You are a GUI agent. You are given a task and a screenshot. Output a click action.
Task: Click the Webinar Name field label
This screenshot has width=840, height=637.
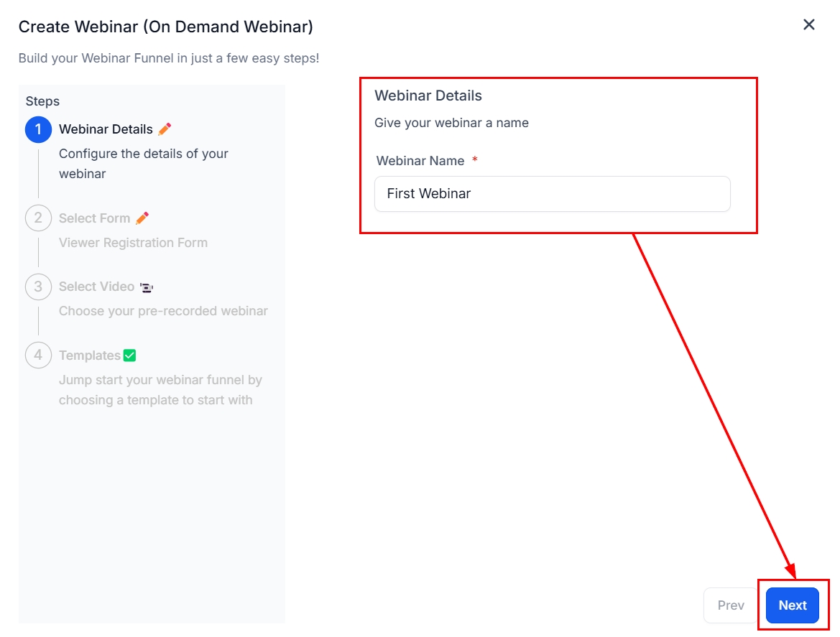[420, 161]
